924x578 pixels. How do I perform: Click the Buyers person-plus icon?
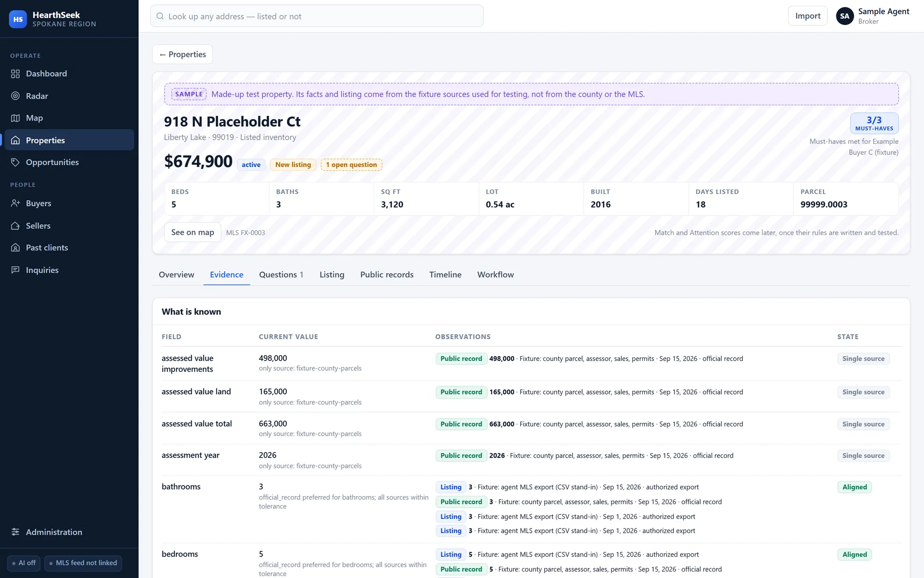coord(15,203)
